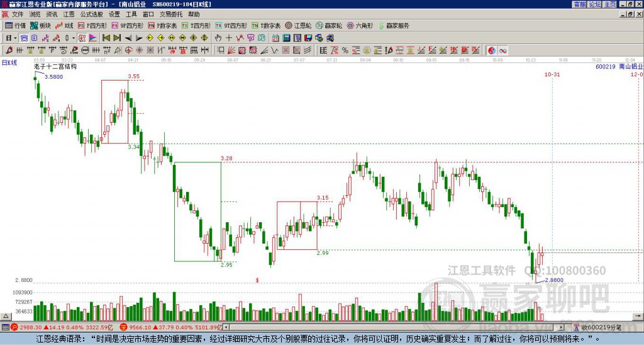Click the 9566.10 index status entry

171,327
